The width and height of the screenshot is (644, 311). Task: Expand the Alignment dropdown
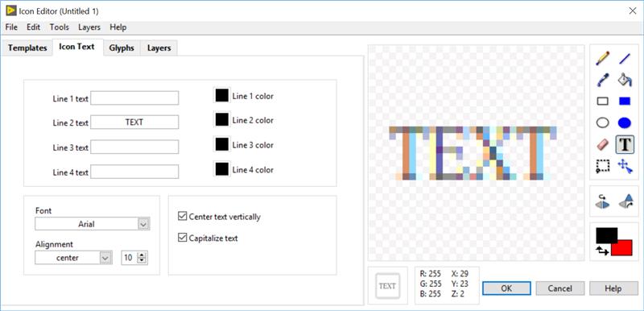[x=73, y=258]
